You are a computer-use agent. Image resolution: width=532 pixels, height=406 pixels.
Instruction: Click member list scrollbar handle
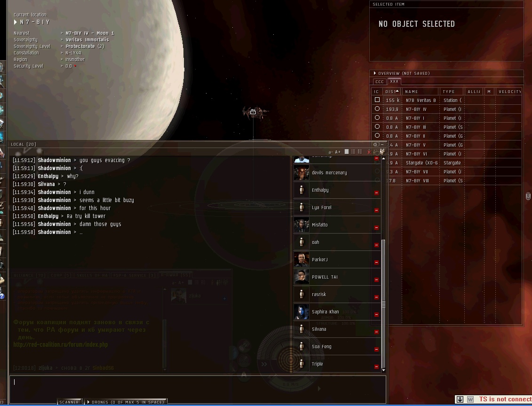[383, 304]
